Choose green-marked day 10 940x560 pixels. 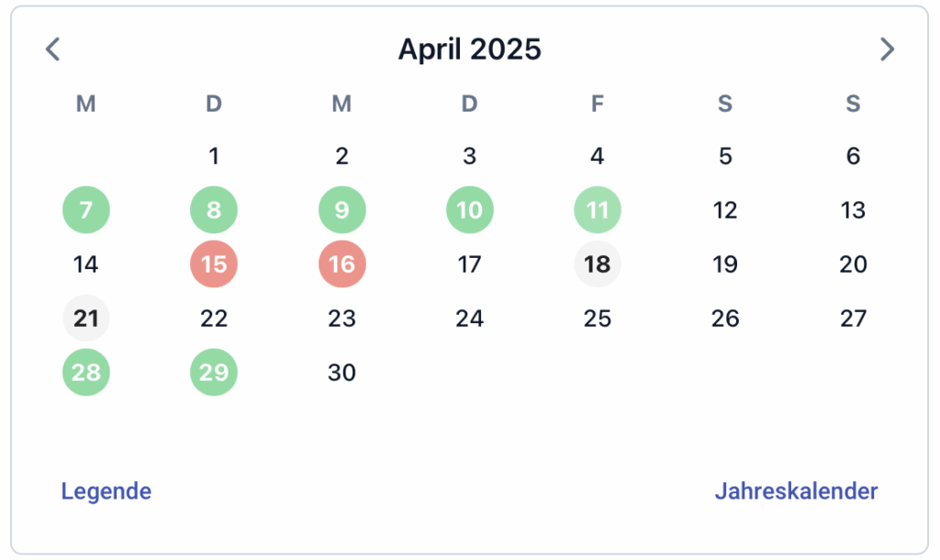click(470, 210)
